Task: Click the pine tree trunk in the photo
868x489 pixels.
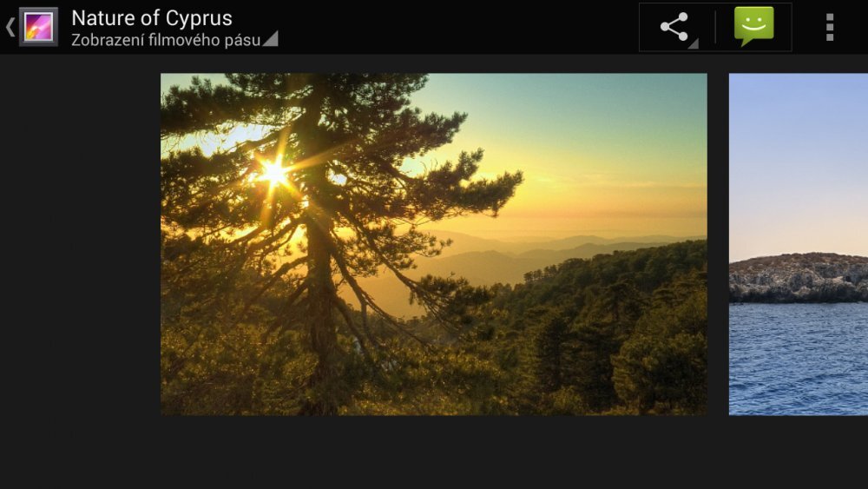Action: 321,288
